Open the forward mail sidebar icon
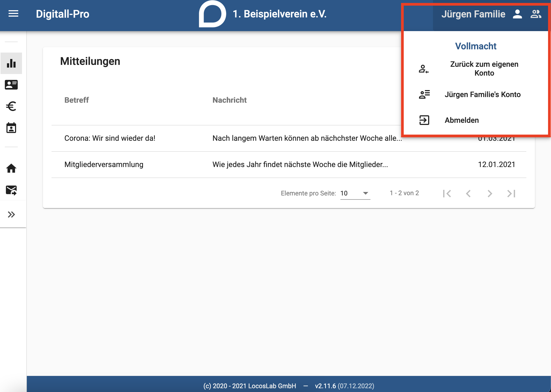 pos(11,190)
